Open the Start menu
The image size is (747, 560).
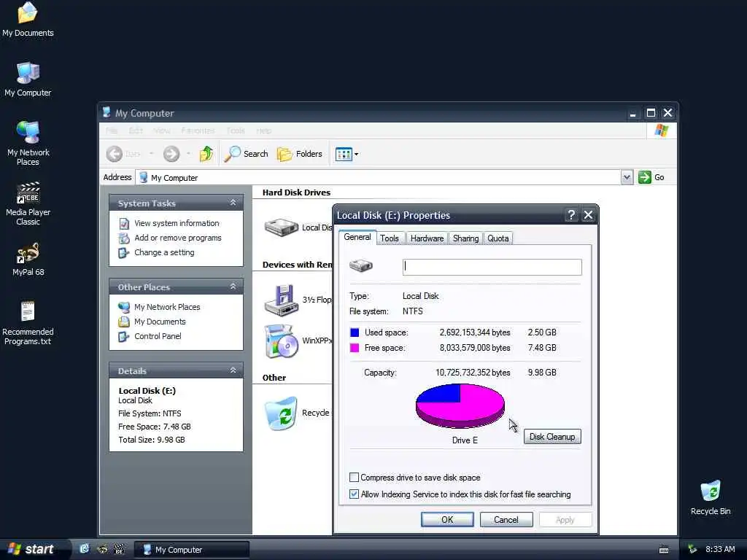pos(31,549)
